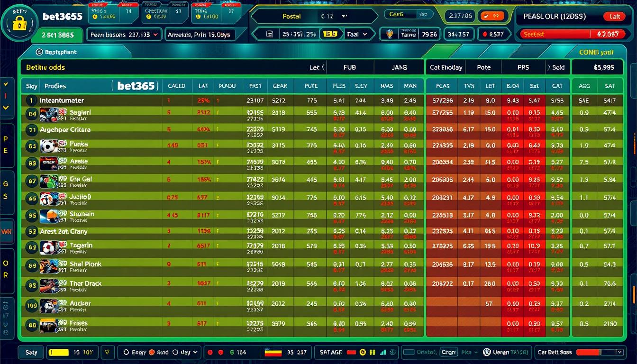Click the yellow funnel icon in the bottom bar
Image resolution: width=637 pixels, height=364 pixels.
pos(108,352)
